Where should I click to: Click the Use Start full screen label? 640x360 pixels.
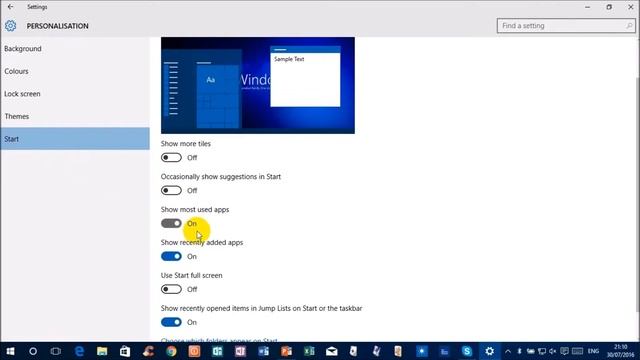[191, 275]
